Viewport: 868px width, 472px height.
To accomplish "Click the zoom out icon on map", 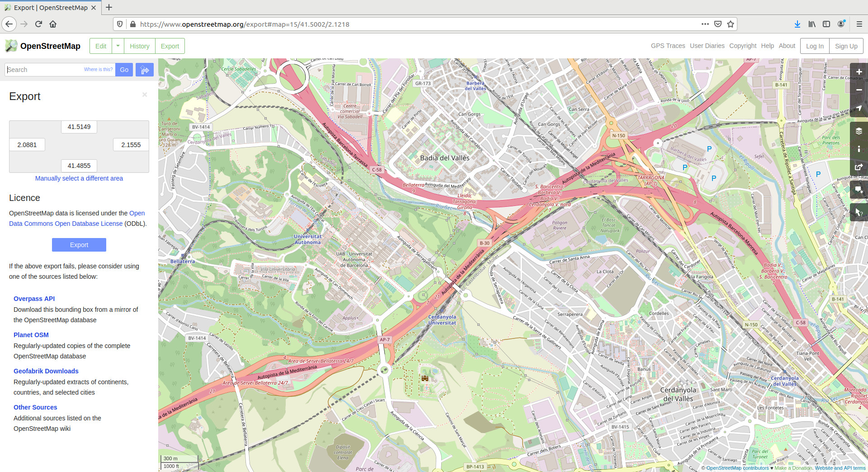I will click(x=859, y=90).
